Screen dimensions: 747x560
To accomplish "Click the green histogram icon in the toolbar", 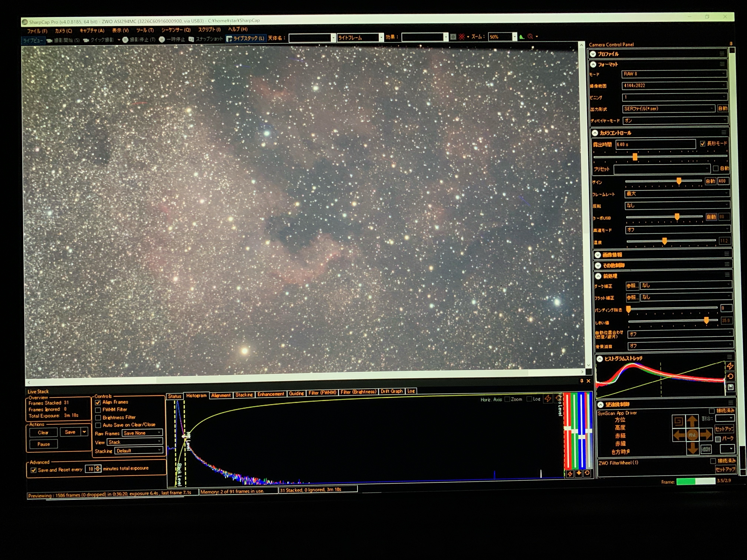I will 522,37.
